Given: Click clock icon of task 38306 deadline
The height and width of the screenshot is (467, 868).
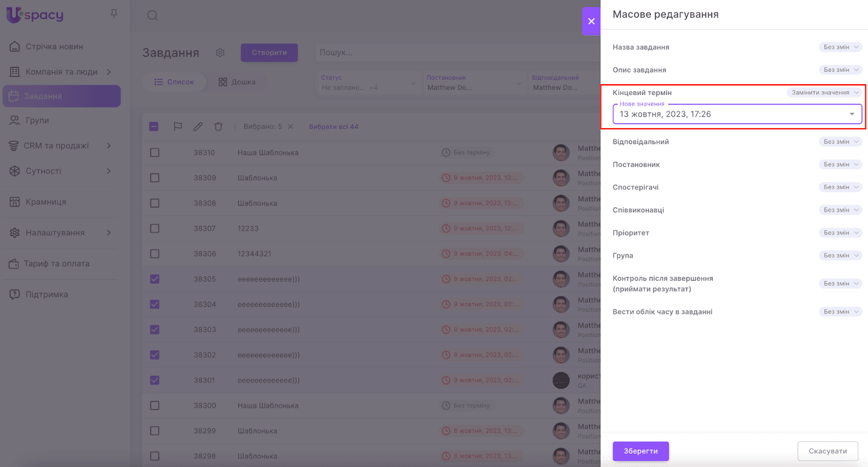Looking at the screenshot, I should tap(446, 254).
